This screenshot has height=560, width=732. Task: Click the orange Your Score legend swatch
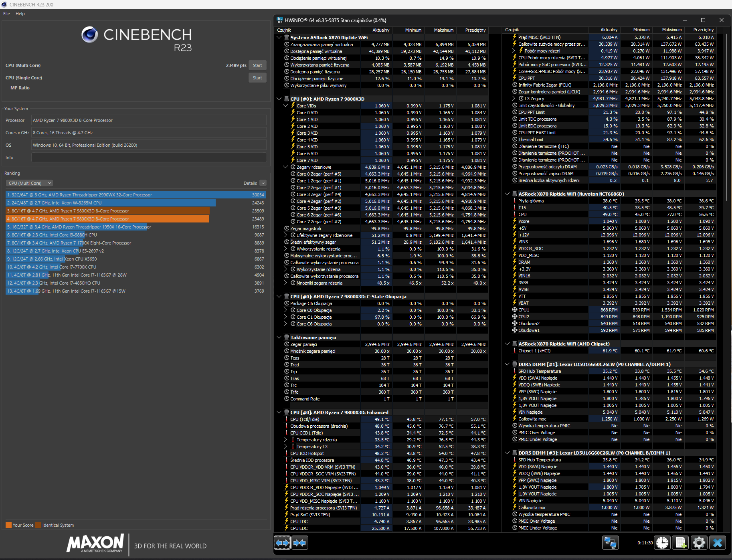click(x=8, y=525)
